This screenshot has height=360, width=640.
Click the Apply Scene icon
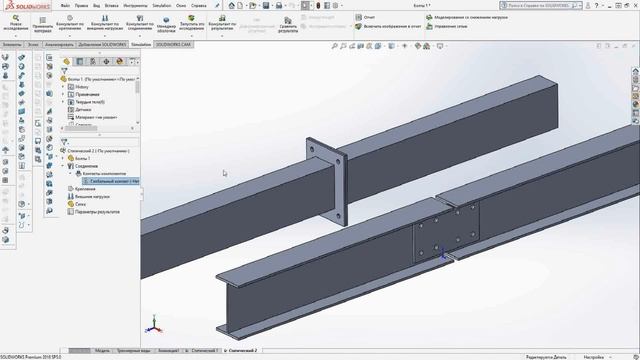pos(427,46)
